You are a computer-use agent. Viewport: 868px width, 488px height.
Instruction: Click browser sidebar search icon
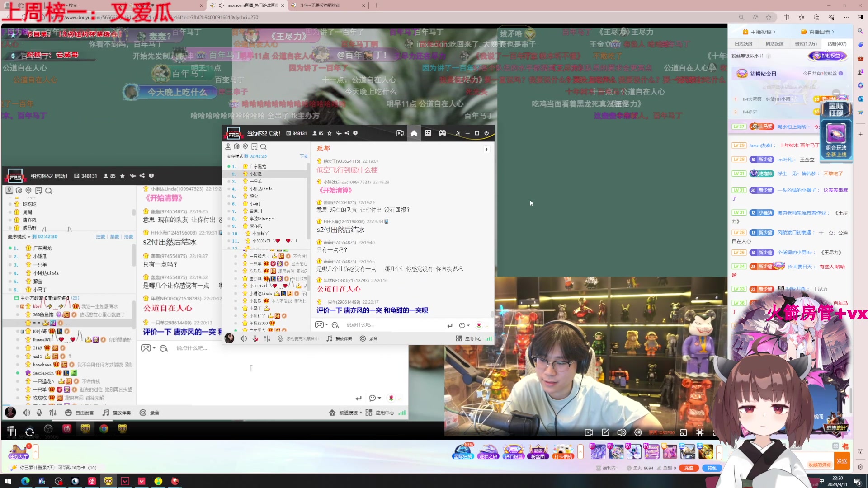pos(860,31)
